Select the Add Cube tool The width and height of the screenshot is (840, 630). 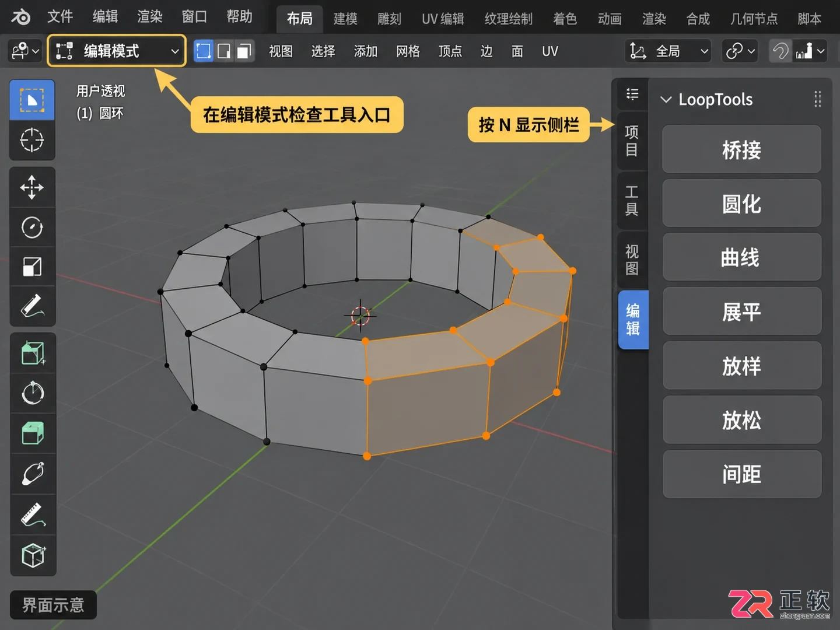[32, 353]
